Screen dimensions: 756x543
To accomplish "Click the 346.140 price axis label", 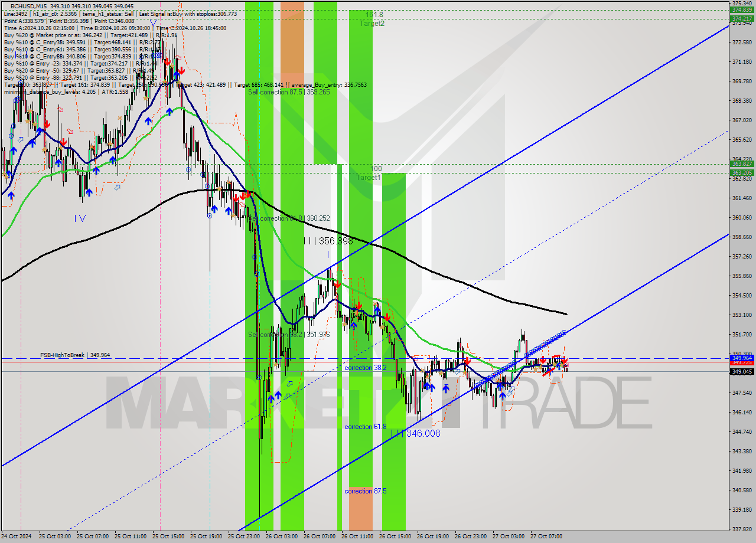I will pyautogui.click(x=742, y=412).
